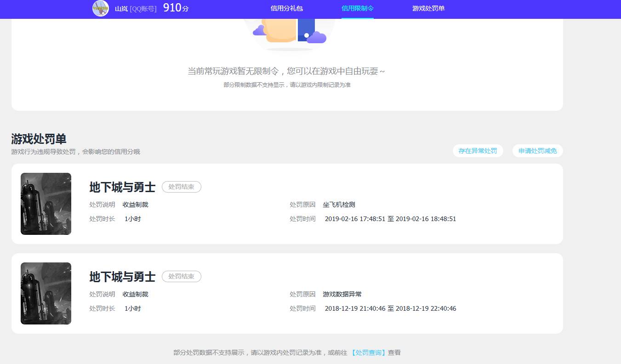Open the 处罚查询 link at the bottom
Viewport: 621px width, 364px height.
click(x=368, y=352)
